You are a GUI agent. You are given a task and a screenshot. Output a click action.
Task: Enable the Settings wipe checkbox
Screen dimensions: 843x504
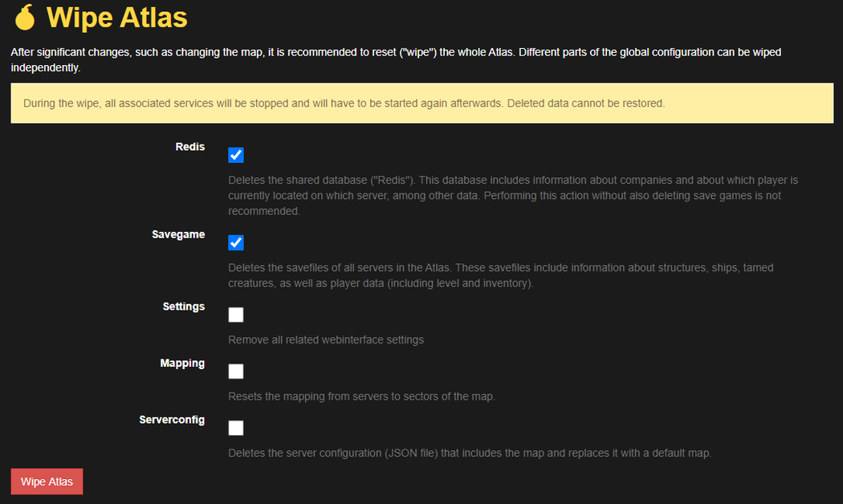pos(235,314)
